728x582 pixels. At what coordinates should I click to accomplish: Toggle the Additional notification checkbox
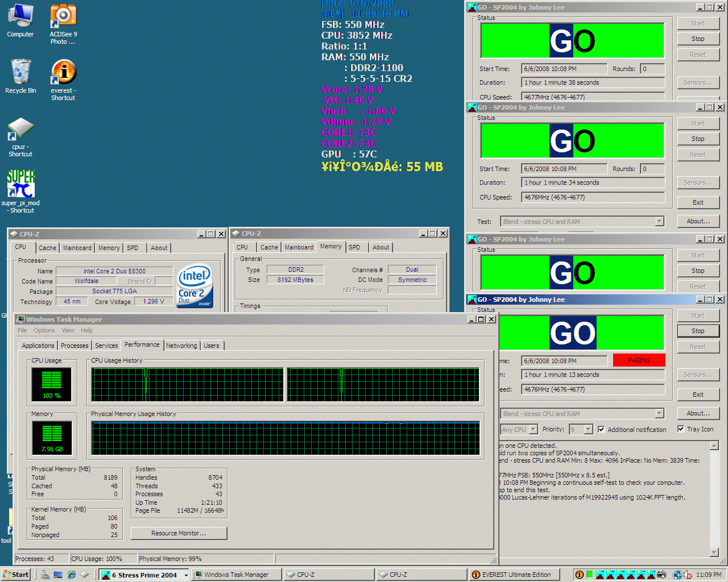tap(601, 429)
